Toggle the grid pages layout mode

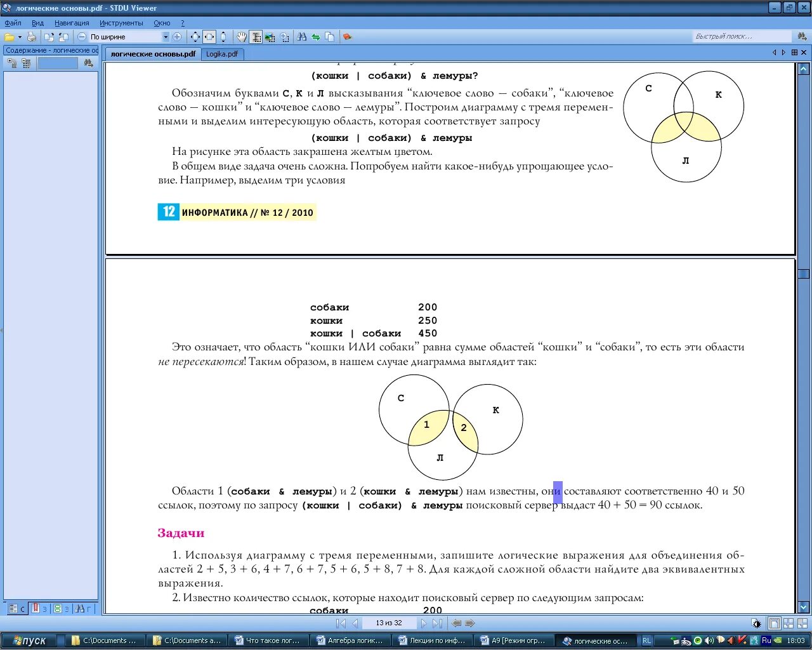pyautogui.click(x=802, y=623)
